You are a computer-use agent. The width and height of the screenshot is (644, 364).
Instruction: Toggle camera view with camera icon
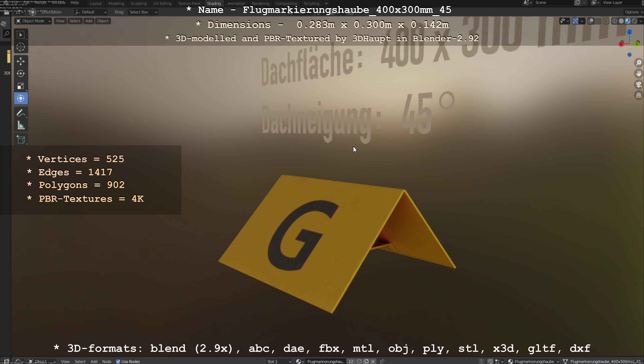tap(639, 85)
